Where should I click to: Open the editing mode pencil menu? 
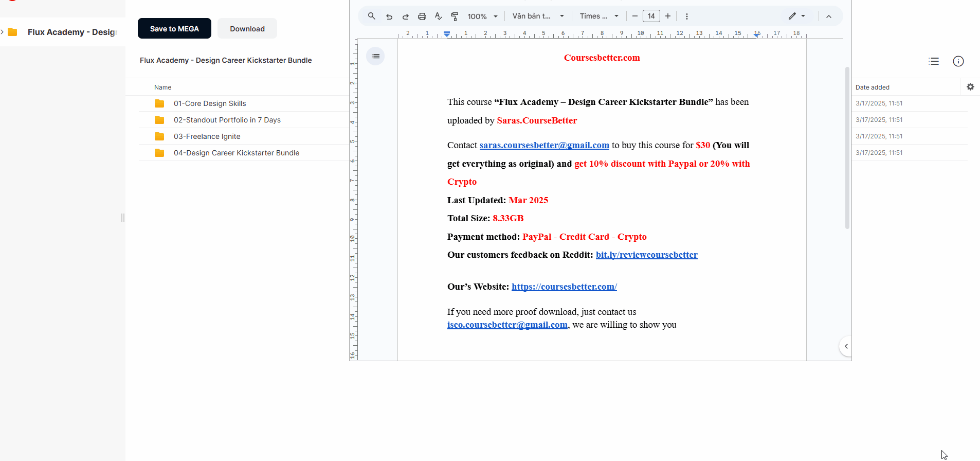point(796,16)
